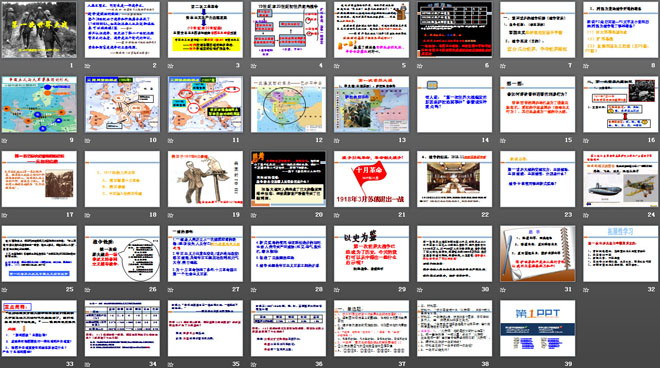Image resolution: width=660 pixels, height=368 pixels.
Task: Select the slide 32 thumbnail
Action: (621, 254)
